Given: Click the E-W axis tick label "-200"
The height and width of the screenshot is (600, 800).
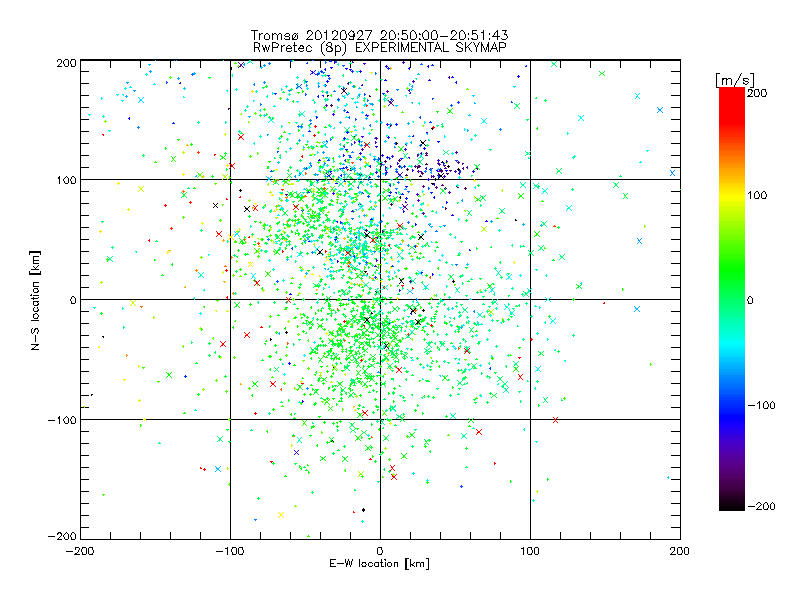Looking at the screenshot, I should tap(80, 551).
